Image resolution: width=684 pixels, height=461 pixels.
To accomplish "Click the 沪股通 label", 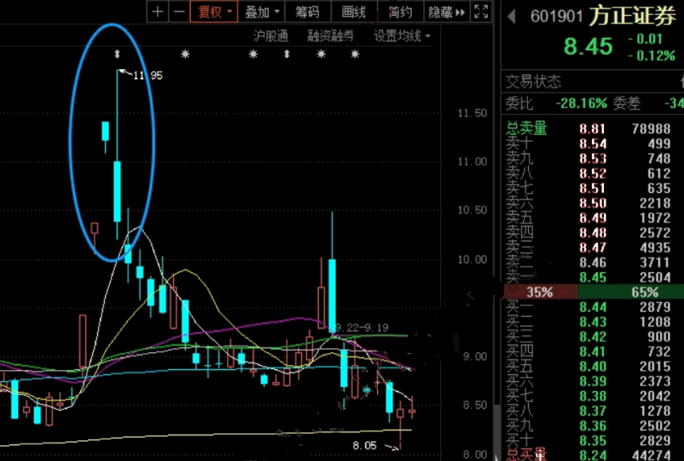I will [x=271, y=36].
